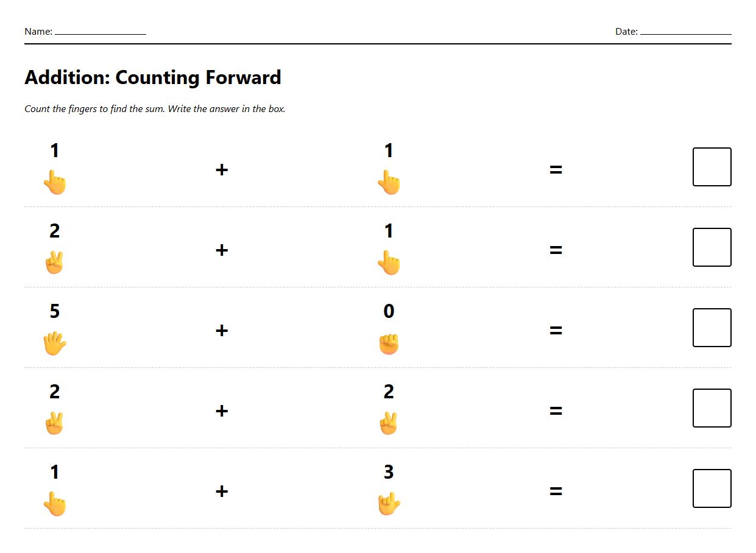Click the answer box for 1 + 3

click(x=712, y=488)
